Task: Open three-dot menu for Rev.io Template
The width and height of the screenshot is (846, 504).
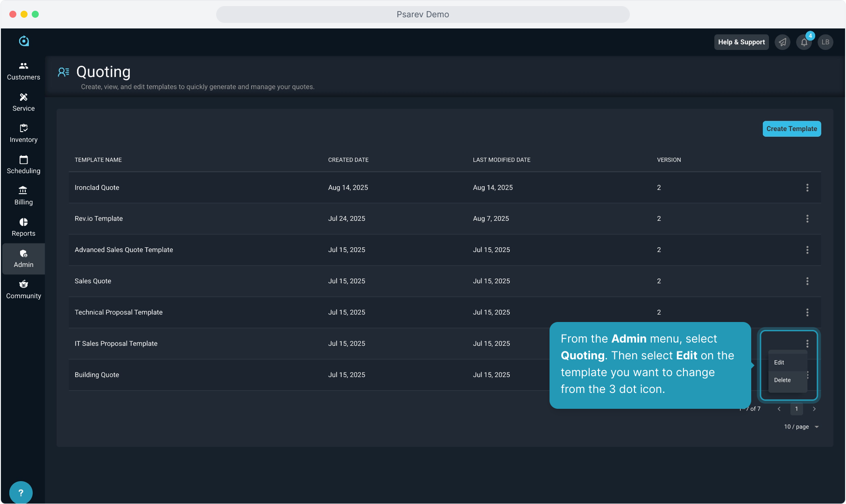Action: 807,219
